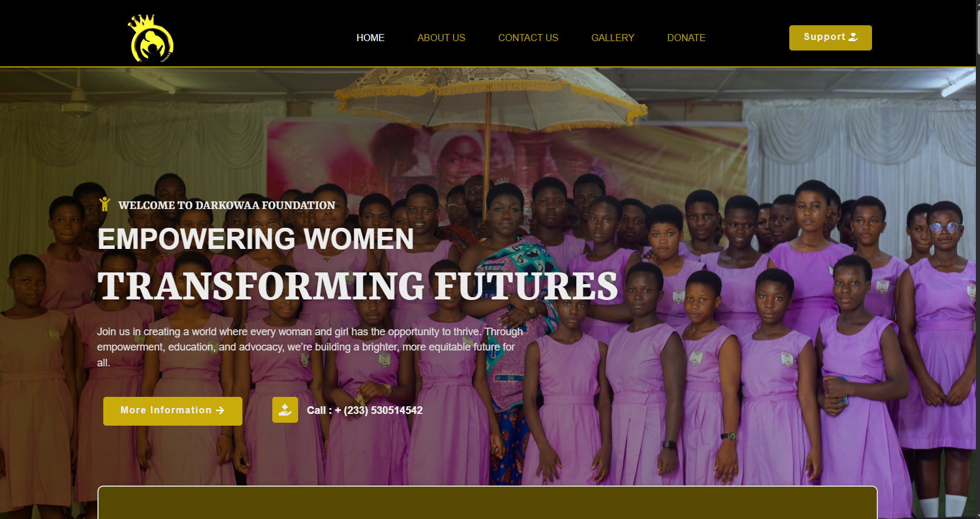The width and height of the screenshot is (980, 519).
Task: Click the TRANSFORMING FUTURES heading
Action: [358, 287]
